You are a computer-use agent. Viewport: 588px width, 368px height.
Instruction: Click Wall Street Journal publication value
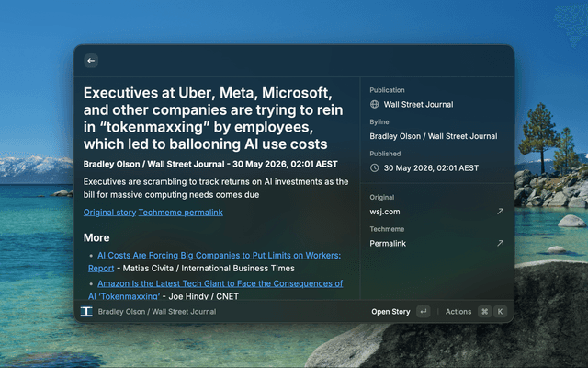point(418,104)
